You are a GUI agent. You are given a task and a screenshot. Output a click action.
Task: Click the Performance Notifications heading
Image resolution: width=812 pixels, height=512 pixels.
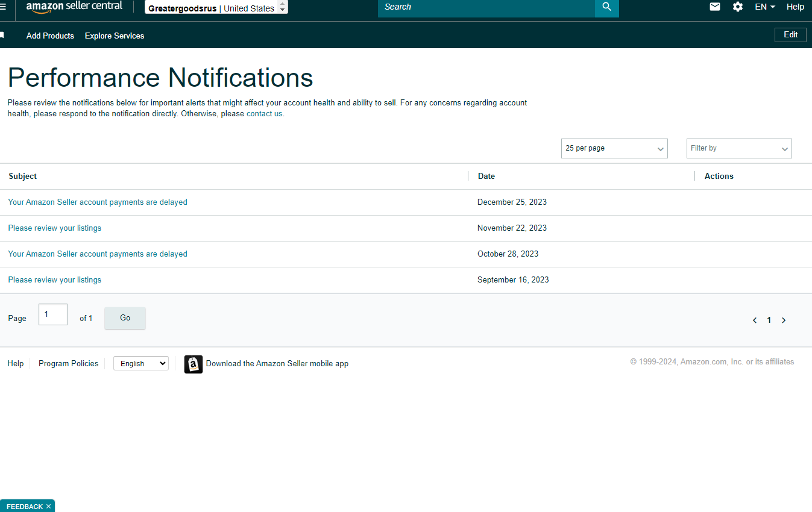[160, 78]
